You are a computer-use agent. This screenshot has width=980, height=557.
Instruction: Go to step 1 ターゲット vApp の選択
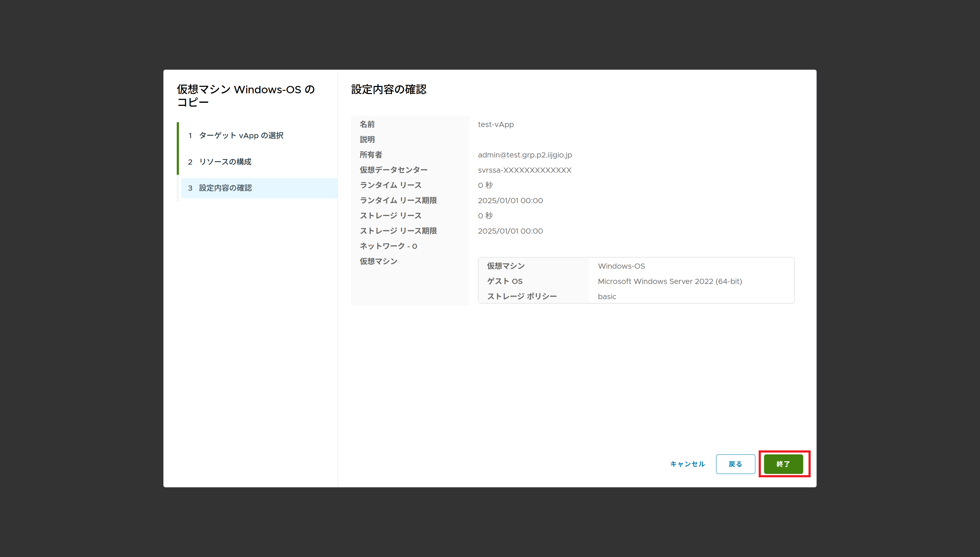[x=241, y=135]
